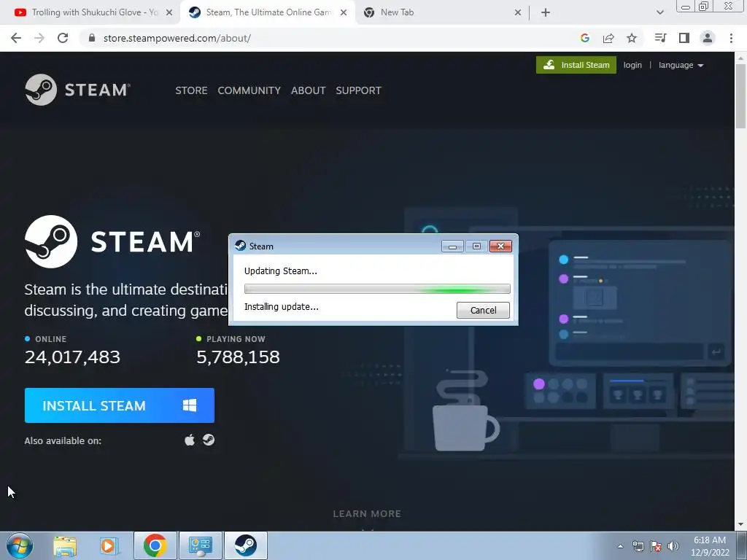Open a new browser tab with plus
The width and height of the screenshot is (747, 560).
click(x=546, y=13)
